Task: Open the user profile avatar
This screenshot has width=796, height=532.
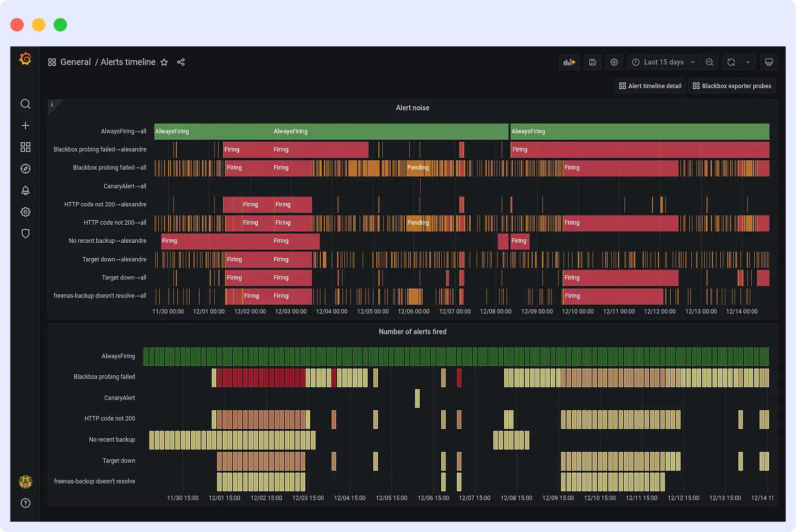Action: point(25,482)
